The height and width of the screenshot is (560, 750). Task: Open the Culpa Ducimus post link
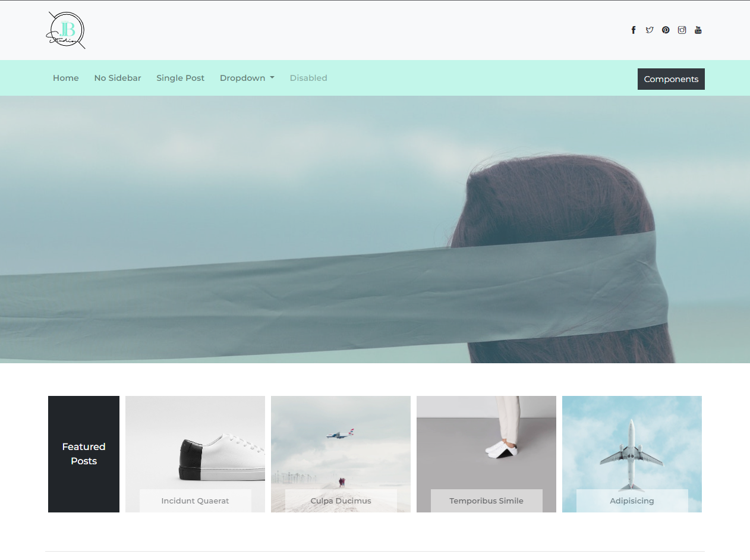[341, 501]
